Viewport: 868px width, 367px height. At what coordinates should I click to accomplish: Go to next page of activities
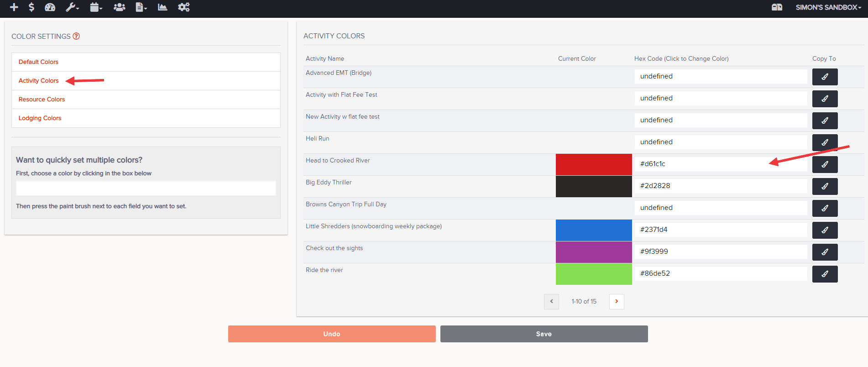617,301
